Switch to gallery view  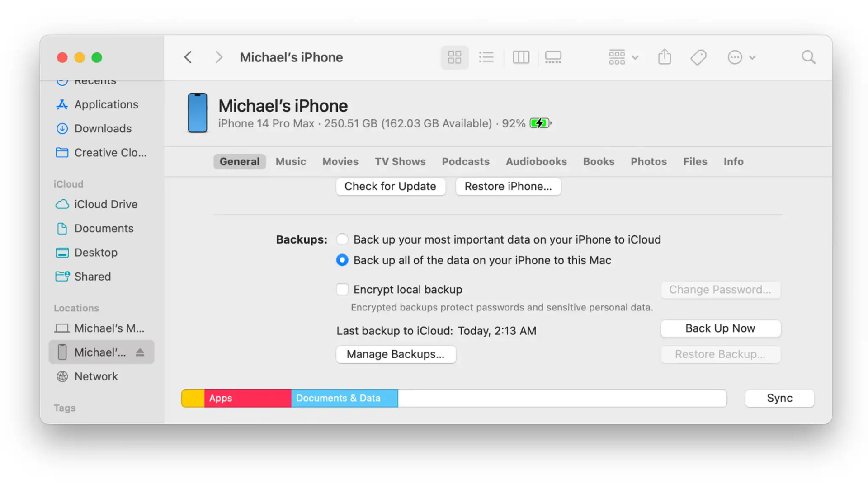click(x=553, y=57)
